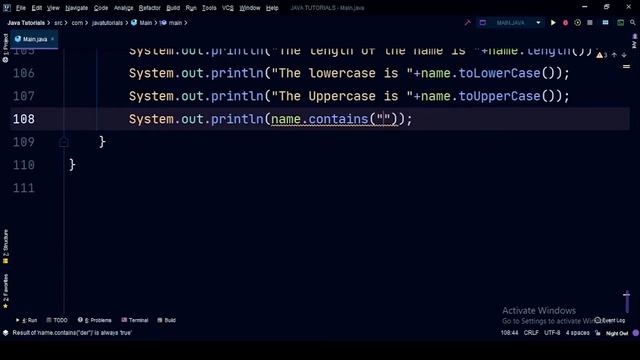Screen dimensions: 640x360
Task: Open the MAIN.JAVA run configuration dropdown
Action: click(x=510, y=23)
